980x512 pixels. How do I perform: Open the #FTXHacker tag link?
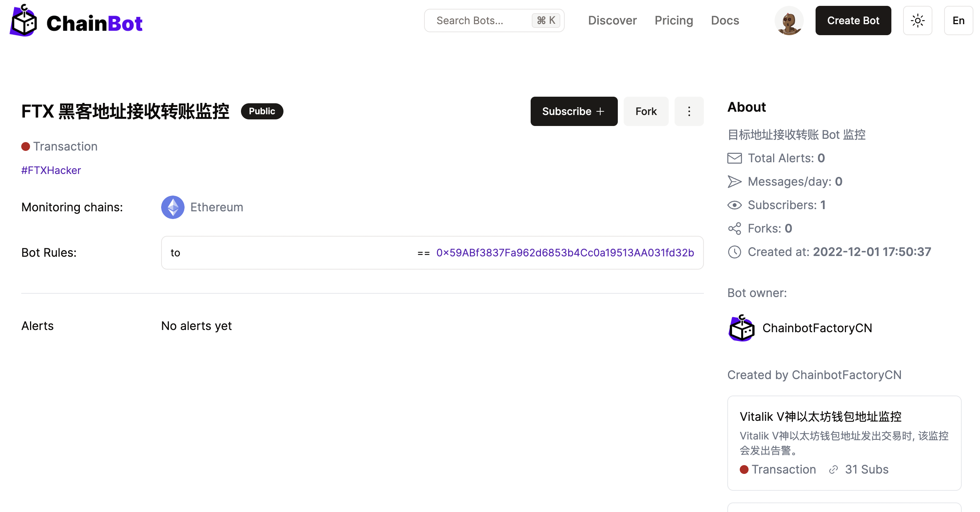pyautogui.click(x=51, y=170)
